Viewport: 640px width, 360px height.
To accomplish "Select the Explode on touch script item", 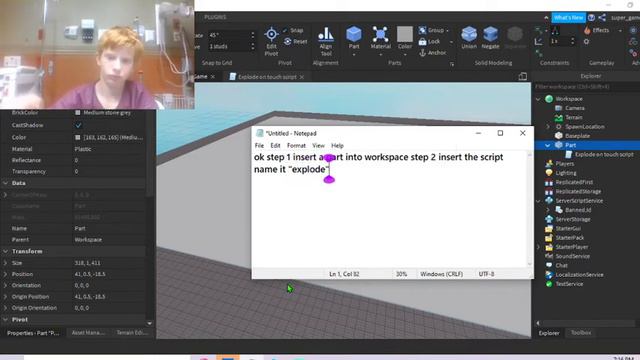I will [604, 155].
